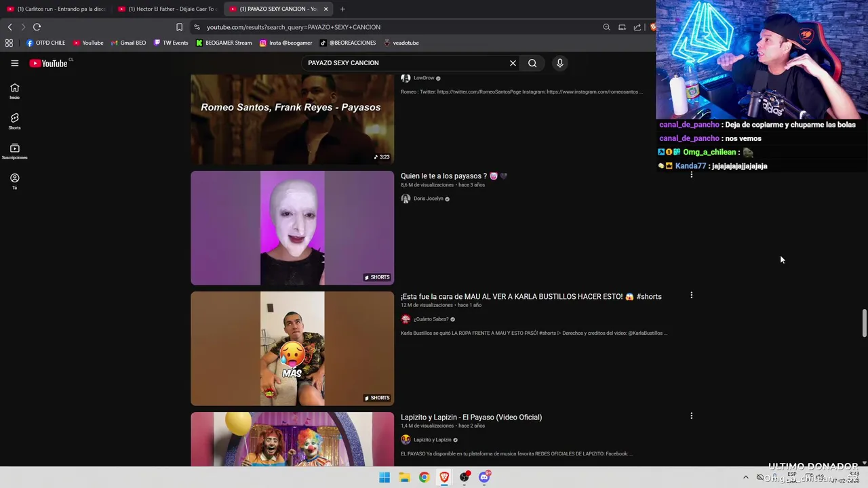The width and height of the screenshot is (868, 488).
Task: Open the Tú profile section in sidebar
Action: pyautogui.click(x=14, y=181)
